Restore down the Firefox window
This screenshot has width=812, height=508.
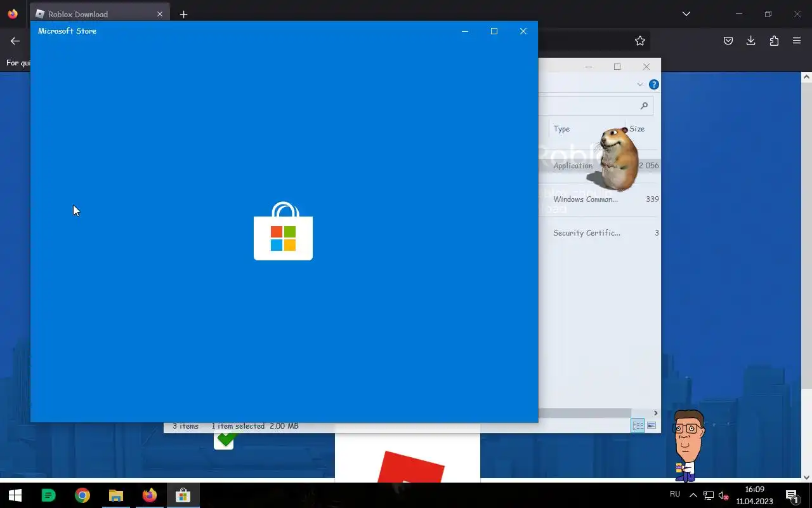point(768,14)
